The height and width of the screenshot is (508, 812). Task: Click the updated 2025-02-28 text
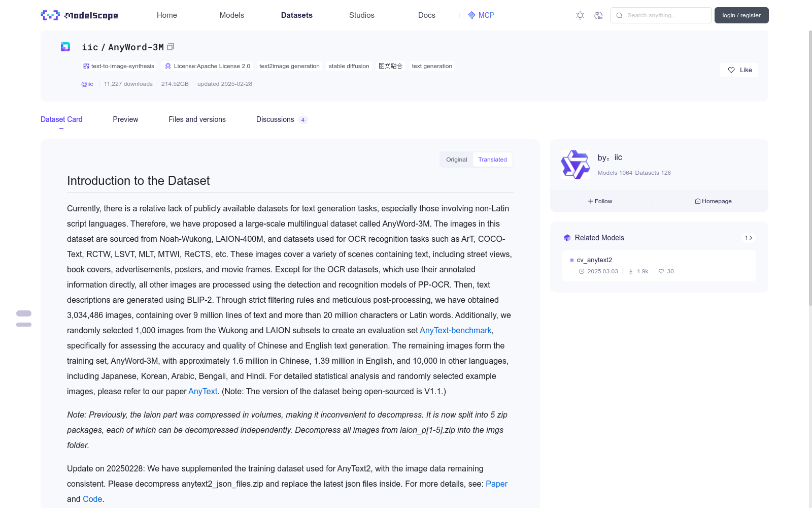click(x=225, y=84)
